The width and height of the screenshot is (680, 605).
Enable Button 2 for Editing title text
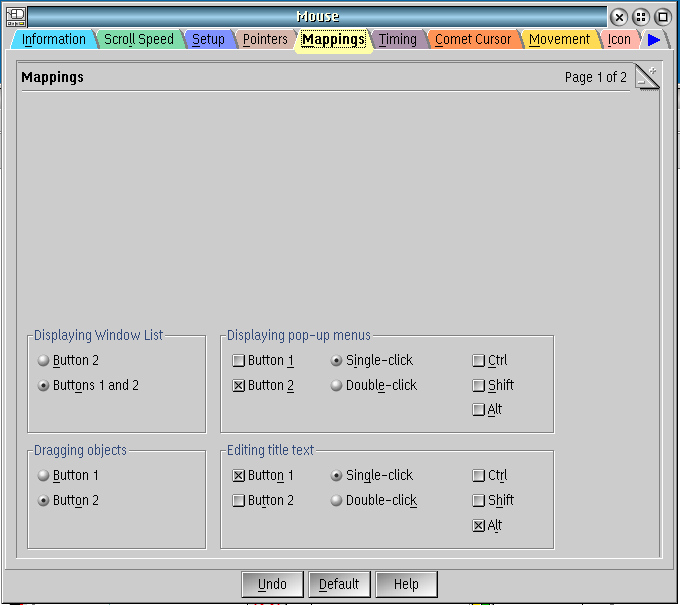click(263, 500)
